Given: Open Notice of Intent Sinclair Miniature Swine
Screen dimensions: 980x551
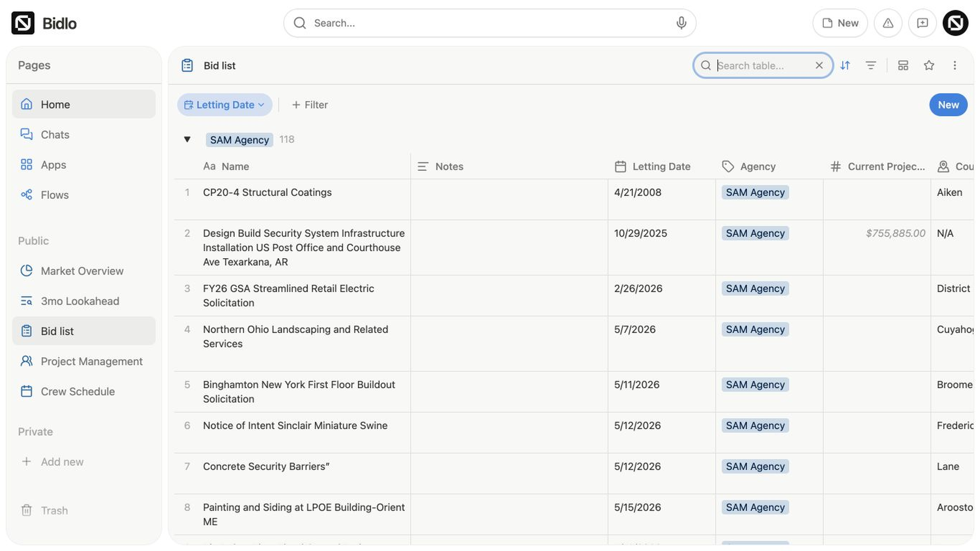Looking at the screenshot, I should coord(295,425).
